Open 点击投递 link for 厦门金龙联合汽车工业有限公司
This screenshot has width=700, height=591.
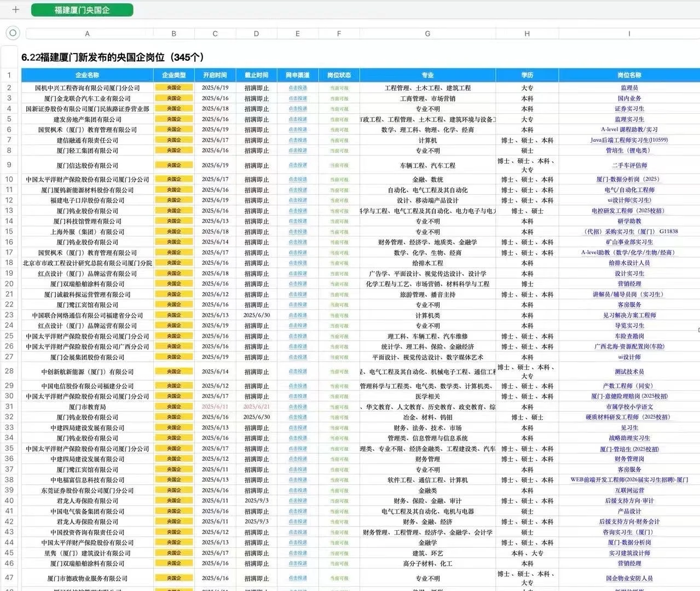tap(298, 99)
